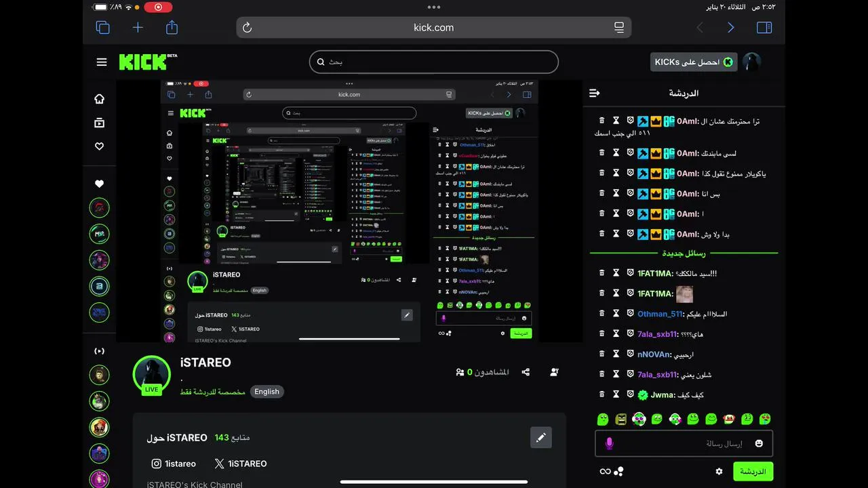Open the 1iSTAREO X link

tap(240, 464)
